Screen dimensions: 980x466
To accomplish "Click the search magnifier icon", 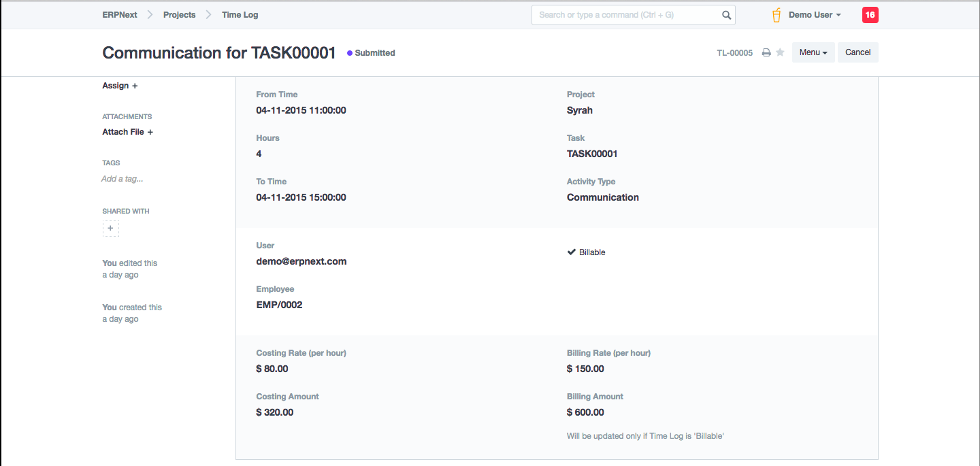I will pos(726,15).
